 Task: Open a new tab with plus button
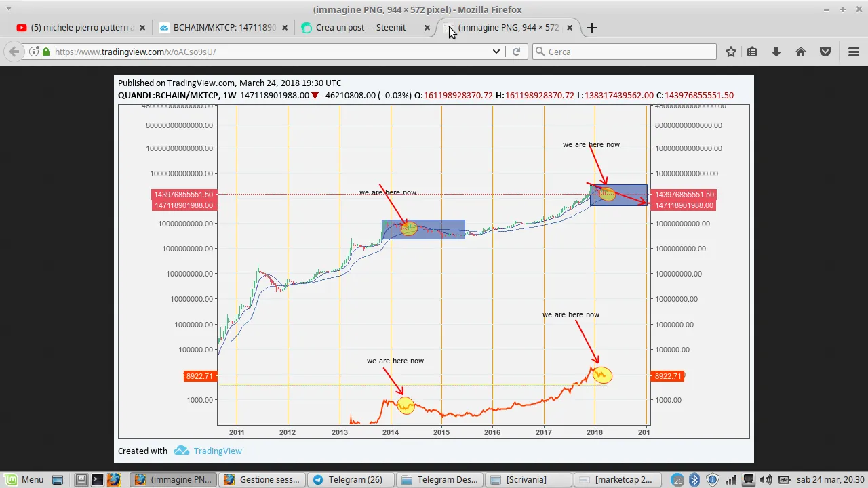[592, 28]
